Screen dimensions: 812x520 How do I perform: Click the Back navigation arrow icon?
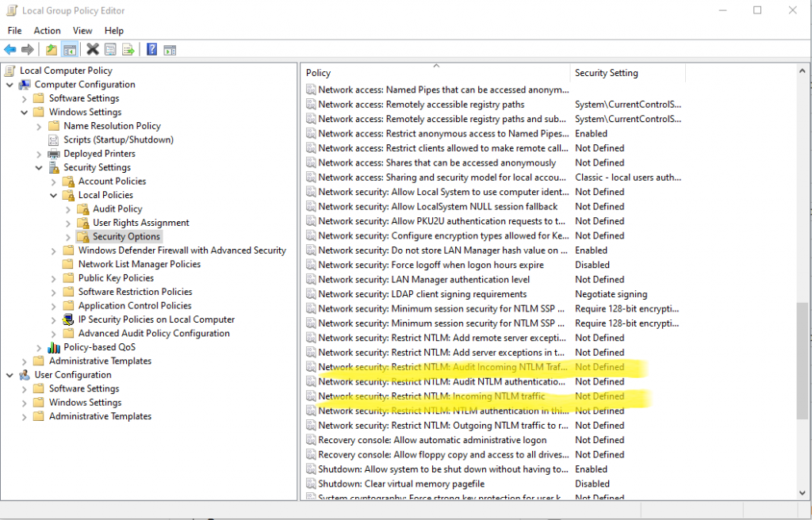10,49
